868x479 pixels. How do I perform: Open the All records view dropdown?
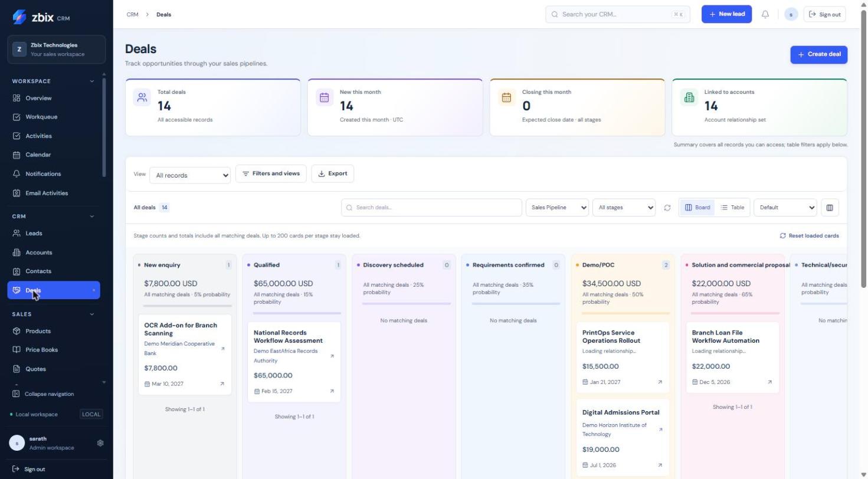(190, 175)
